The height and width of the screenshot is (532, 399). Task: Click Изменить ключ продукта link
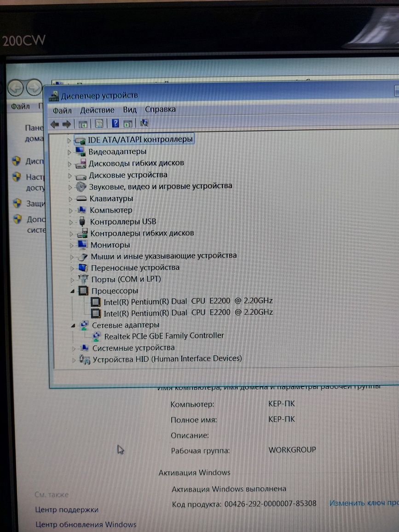[x=364, y=503]
